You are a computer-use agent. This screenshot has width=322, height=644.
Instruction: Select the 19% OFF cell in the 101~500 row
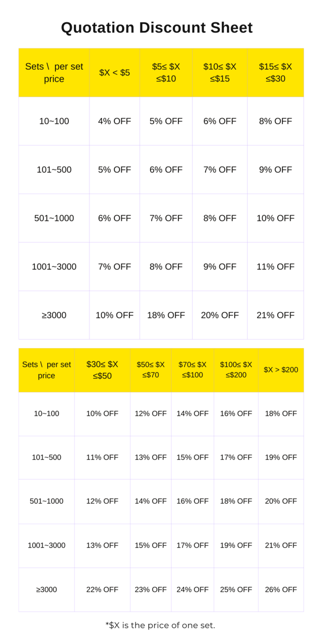(x=281, y=457)
